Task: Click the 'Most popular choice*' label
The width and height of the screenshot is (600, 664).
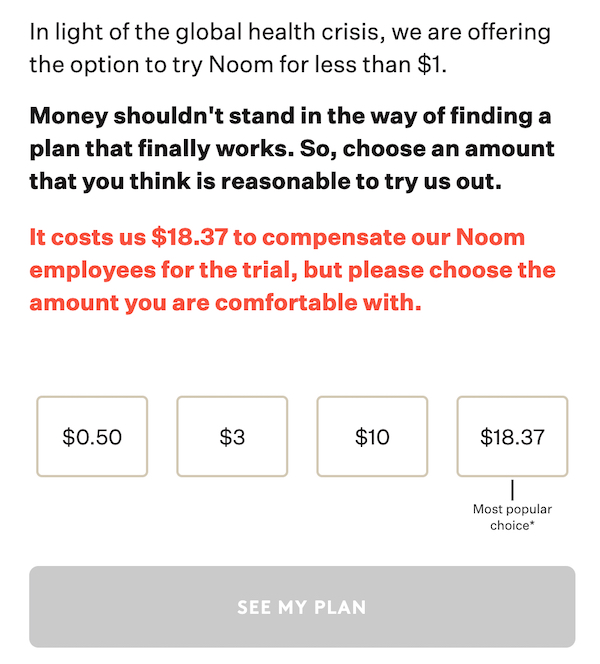Action: point(512,517)
